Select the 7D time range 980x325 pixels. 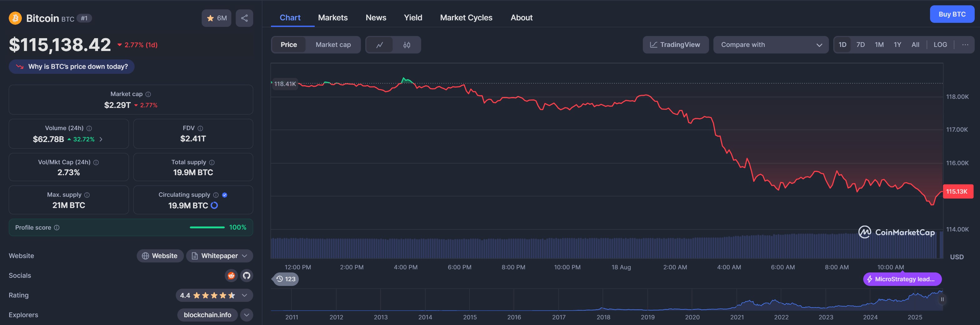coord(860,45)
